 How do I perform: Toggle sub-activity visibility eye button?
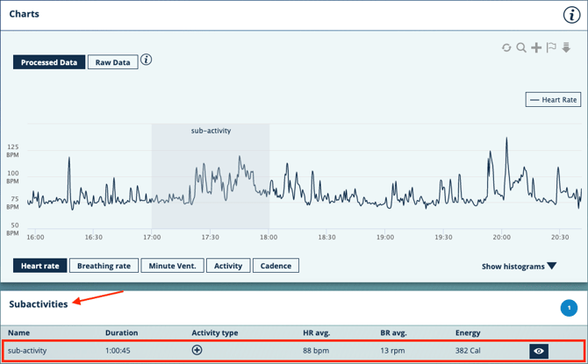pos(539,351)
